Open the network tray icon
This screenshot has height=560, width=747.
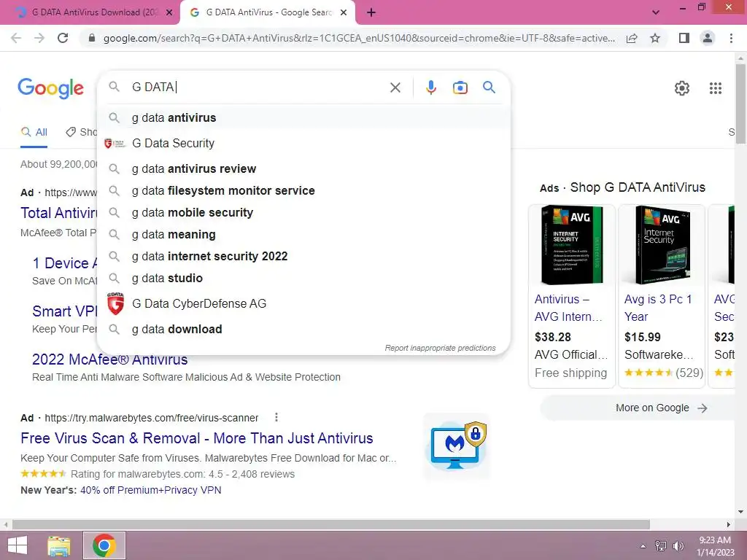click(661, 546)
